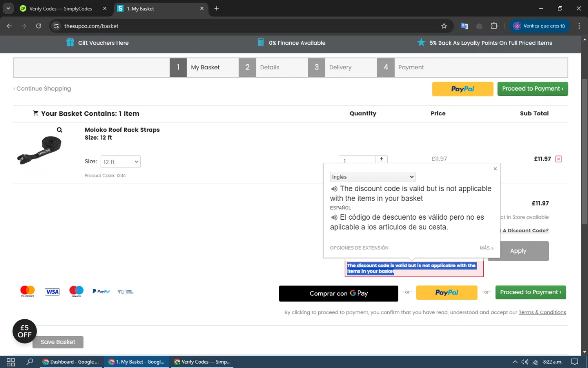Click the bottom Proceed to Payment button
The image size is (588, 368).
tap(530, 292)
